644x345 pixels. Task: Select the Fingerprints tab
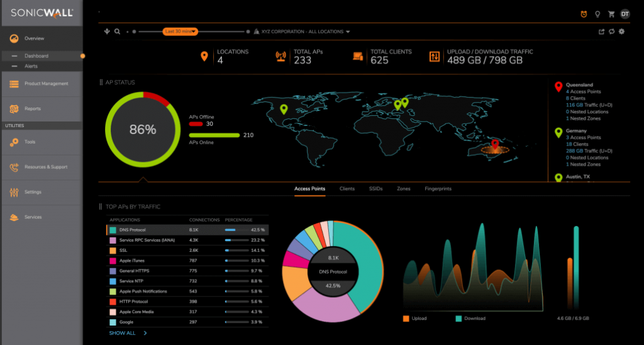[438, 189]
